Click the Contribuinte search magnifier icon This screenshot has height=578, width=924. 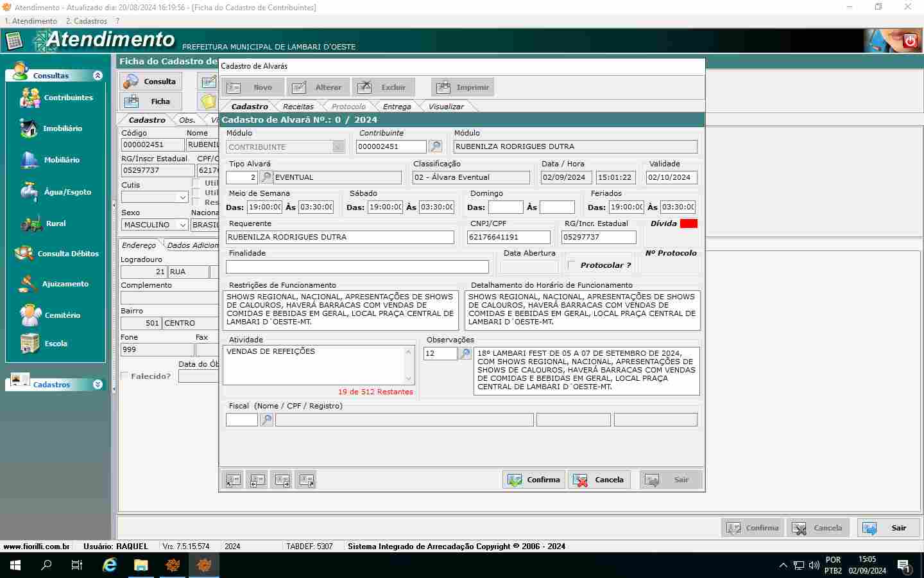click(x=435, y=146)
